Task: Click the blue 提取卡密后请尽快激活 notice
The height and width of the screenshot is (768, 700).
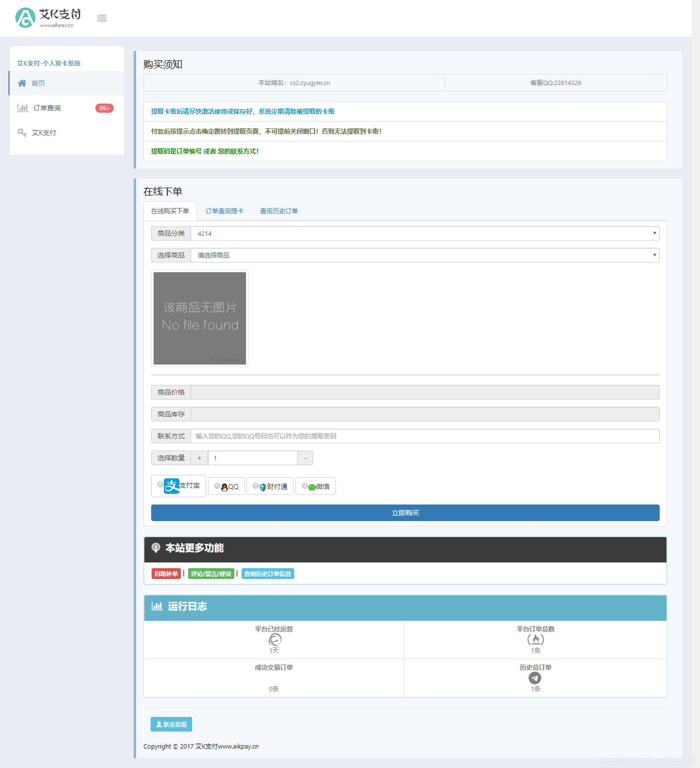Action: pos(405,111)
